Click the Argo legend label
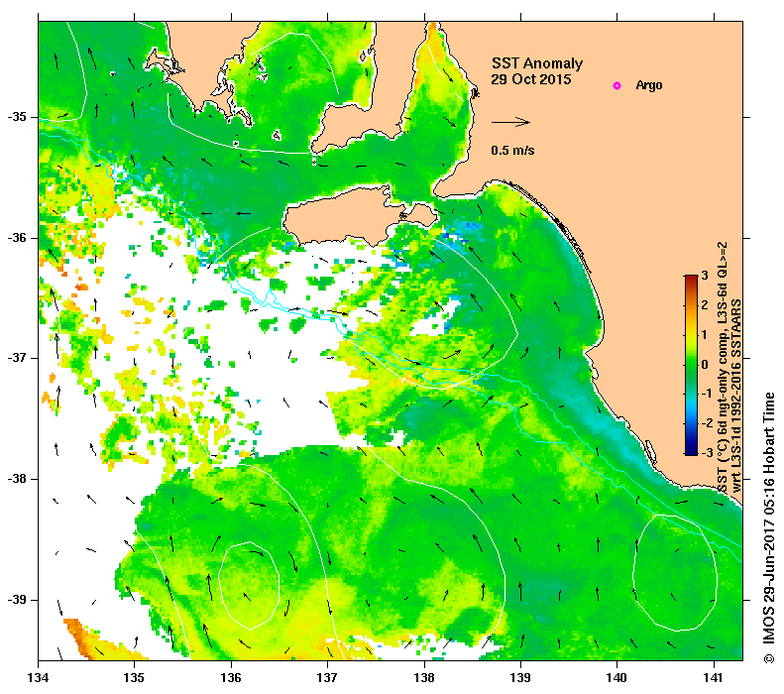Image resolution: width=784 pixels, height=694 pixels. click(649, 85)
